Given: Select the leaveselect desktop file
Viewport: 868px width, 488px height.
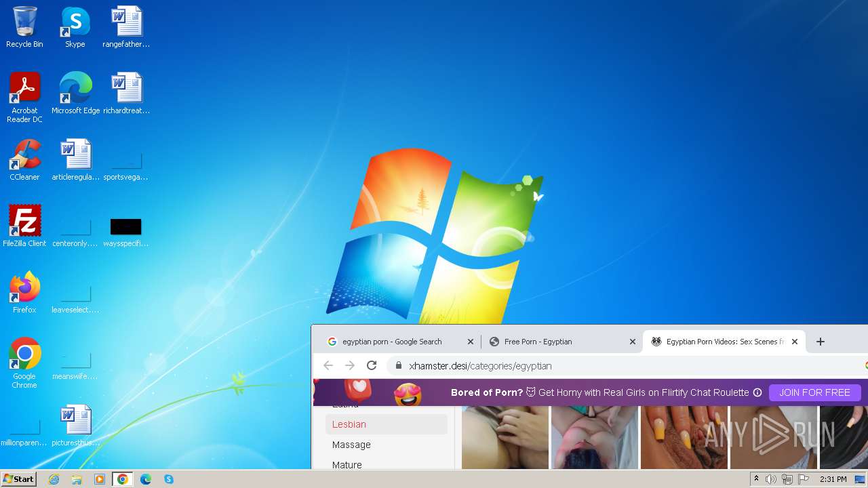Looking at the screenshot, I should [x=75, y=298].
